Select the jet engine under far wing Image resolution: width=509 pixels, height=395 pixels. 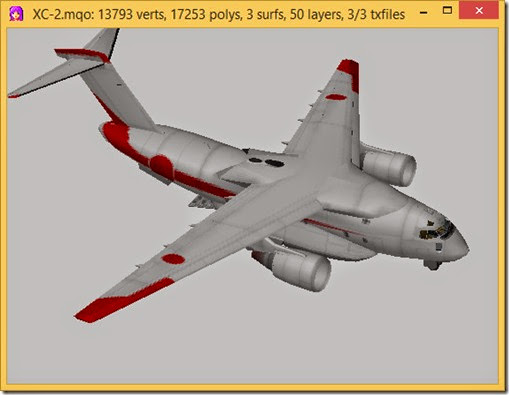point(389,167)
